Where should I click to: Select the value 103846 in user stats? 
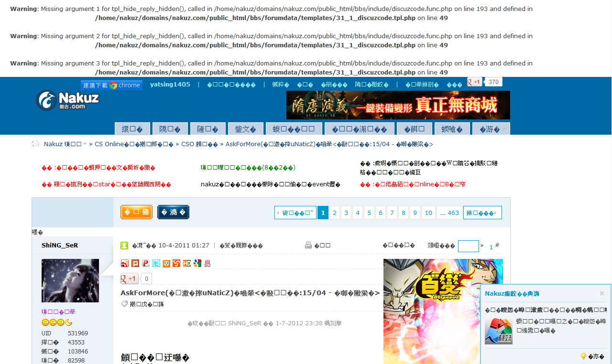tap(78, 352)
